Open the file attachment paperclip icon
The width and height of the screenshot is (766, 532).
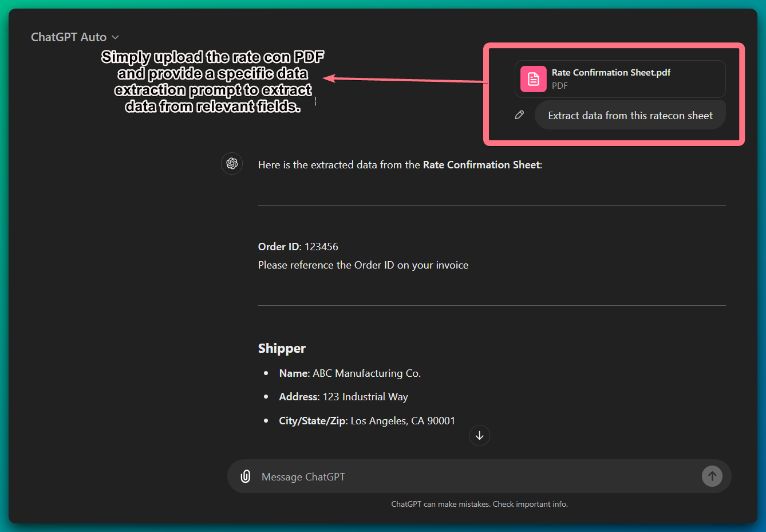246,476
